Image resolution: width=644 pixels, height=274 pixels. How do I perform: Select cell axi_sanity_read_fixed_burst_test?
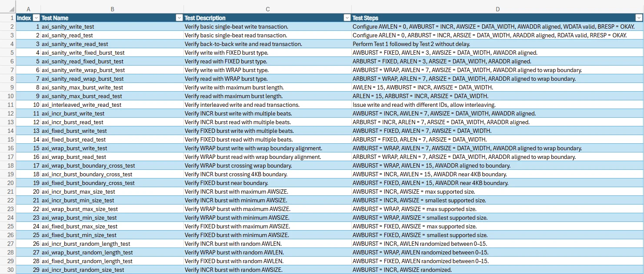coord(112,61)
